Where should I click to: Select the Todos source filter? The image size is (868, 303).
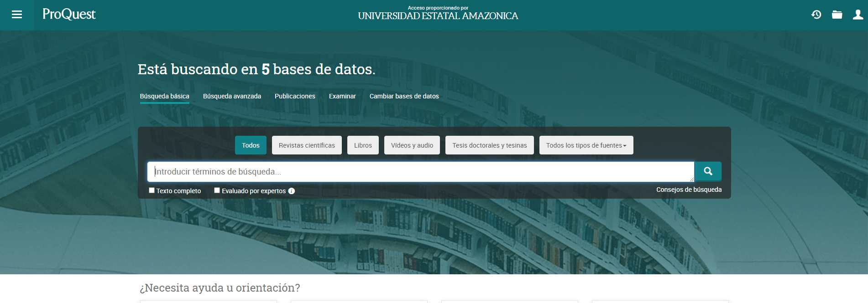point(251,145)
